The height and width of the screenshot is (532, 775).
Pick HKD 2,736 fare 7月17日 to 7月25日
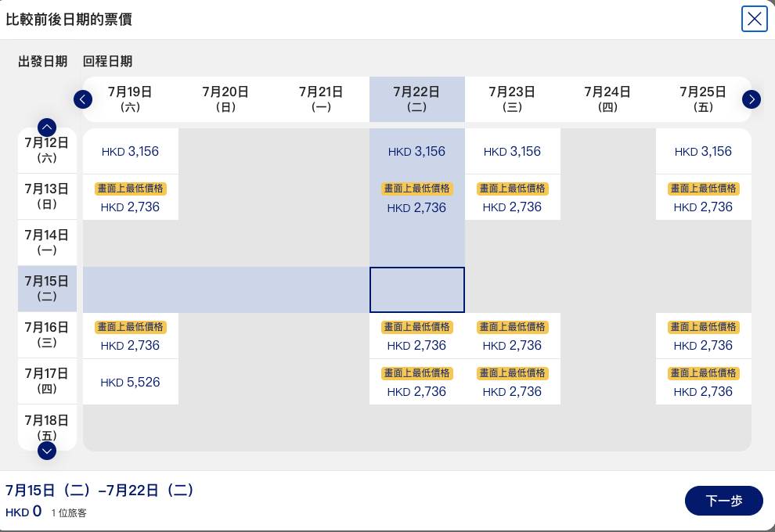(703, 382)
